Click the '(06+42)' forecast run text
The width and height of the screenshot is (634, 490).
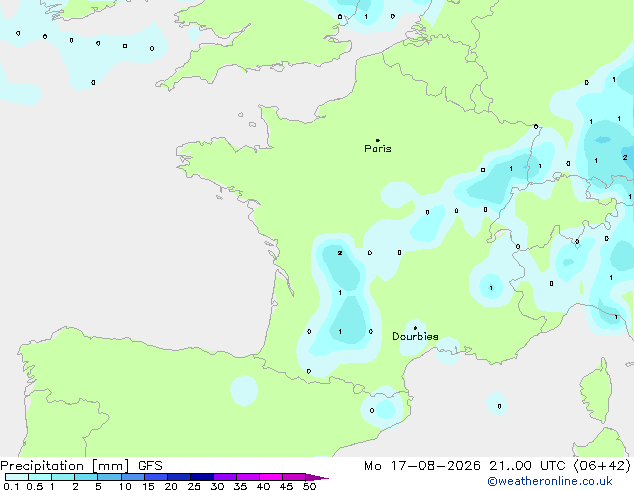[602, 466]
